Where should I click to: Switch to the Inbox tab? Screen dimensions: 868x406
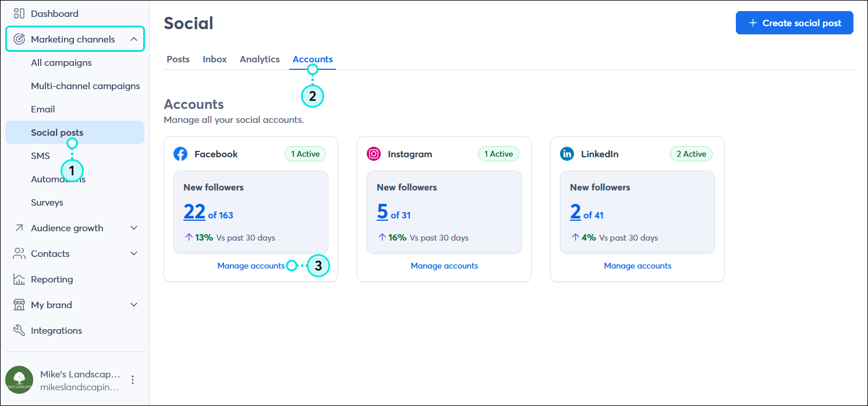point(215,59)
